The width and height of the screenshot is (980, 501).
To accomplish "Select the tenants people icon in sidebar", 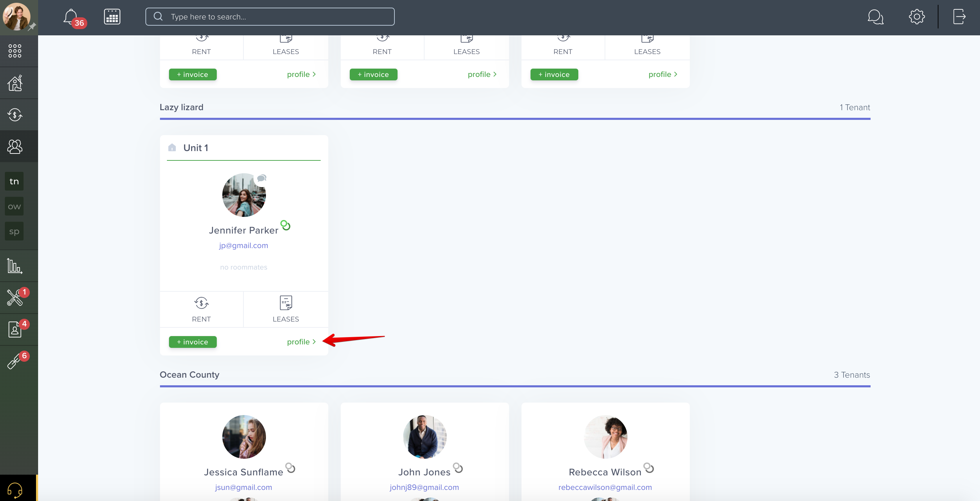I will (15, 147).
